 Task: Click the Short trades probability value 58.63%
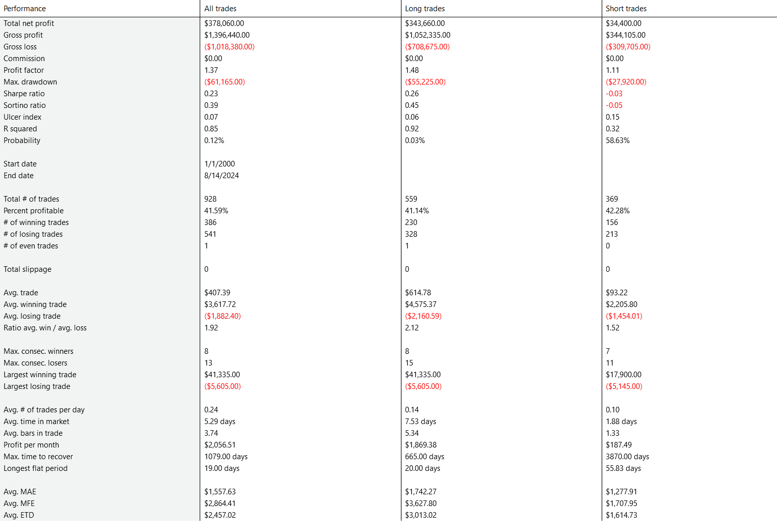[x=618, y=141]
